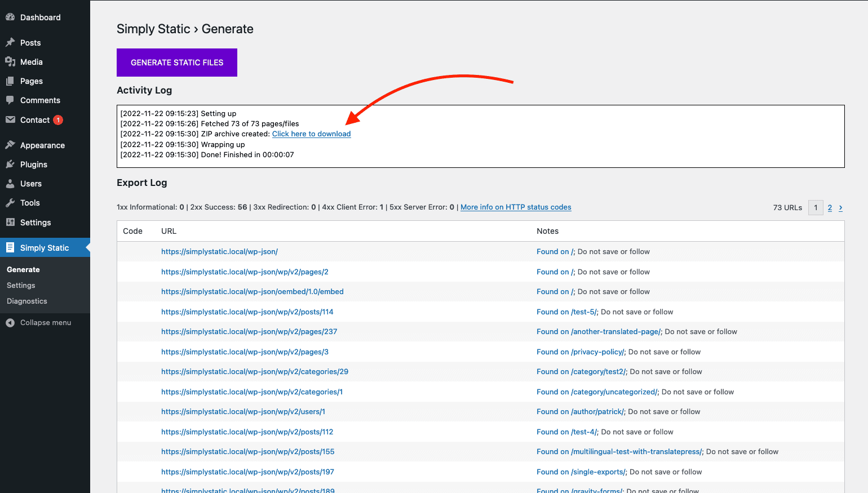Open Found on /single-exports/ link

coord(581,472)
